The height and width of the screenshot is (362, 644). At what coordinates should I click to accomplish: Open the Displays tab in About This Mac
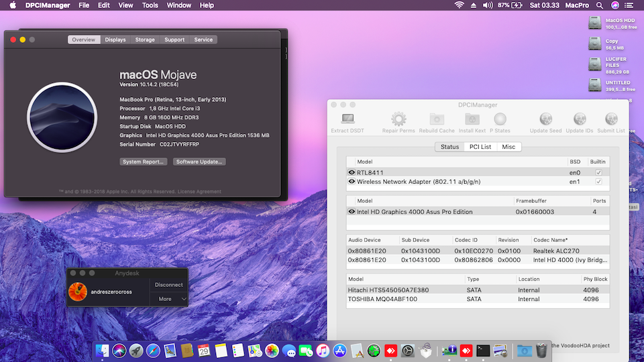point(115,40)
